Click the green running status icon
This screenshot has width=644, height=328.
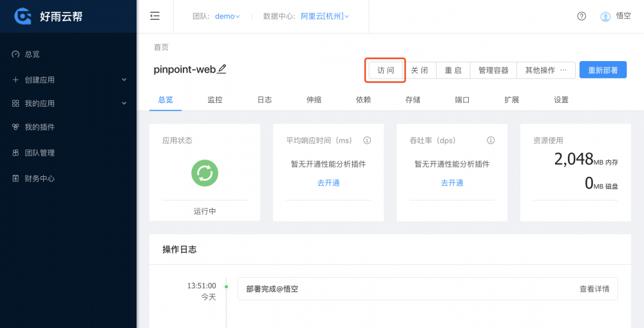pos(205,173)
